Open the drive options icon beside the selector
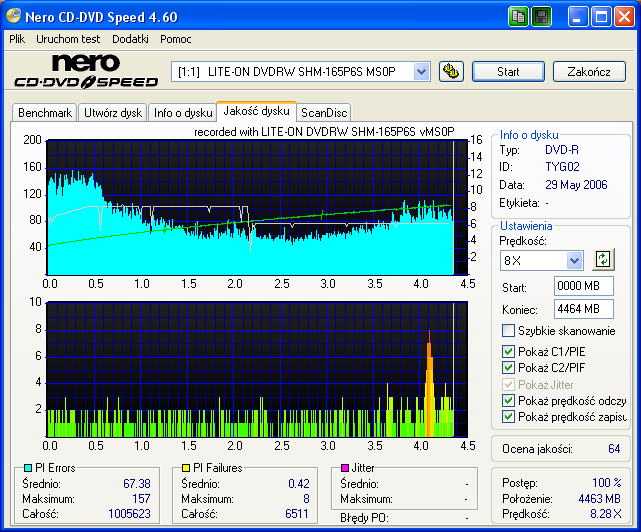Image resolution: width=641 pixels, height=532 pixels. coord(451,72)
